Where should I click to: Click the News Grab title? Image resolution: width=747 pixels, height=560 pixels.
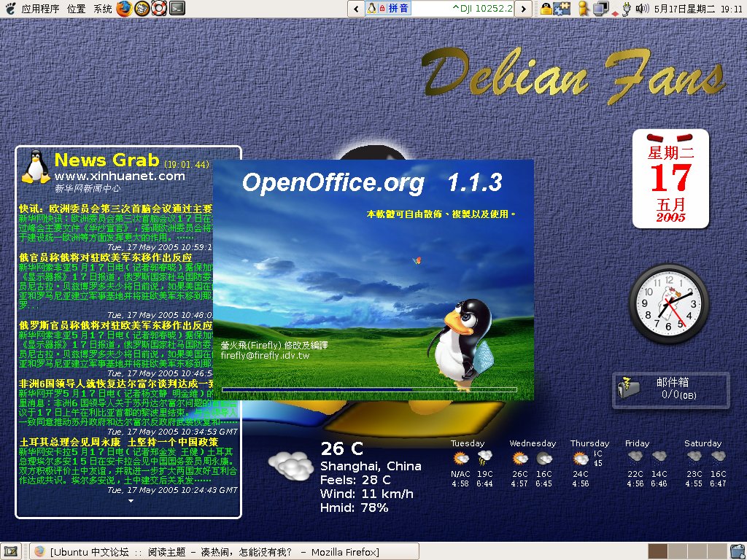coord(107,160)
